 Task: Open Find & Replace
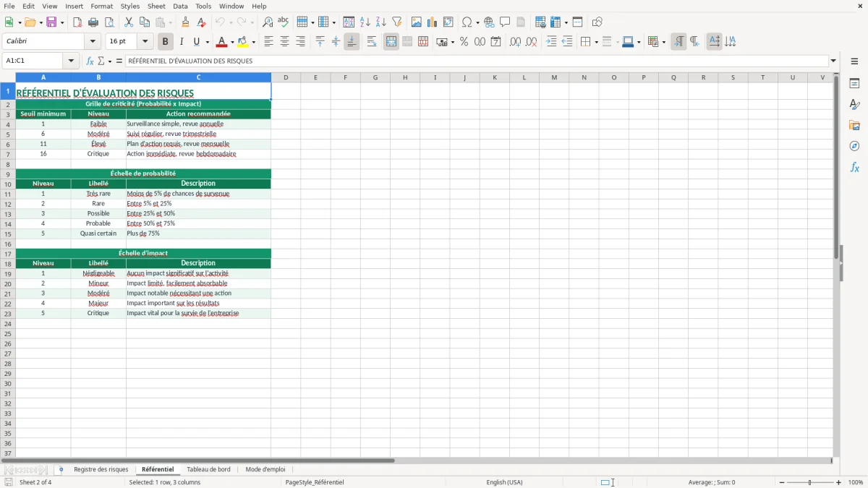point(268,22)
